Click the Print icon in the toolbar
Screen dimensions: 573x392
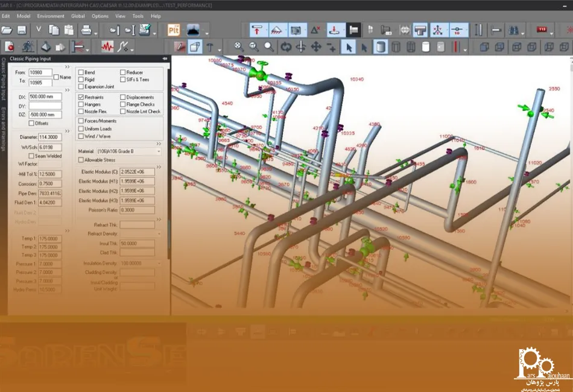(86, 30)
